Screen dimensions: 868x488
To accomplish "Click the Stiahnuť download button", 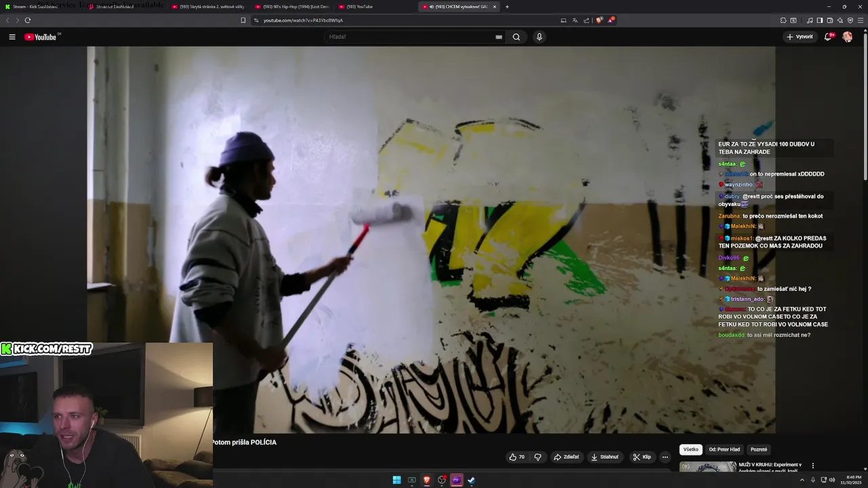I will click(x=605, y=457).
